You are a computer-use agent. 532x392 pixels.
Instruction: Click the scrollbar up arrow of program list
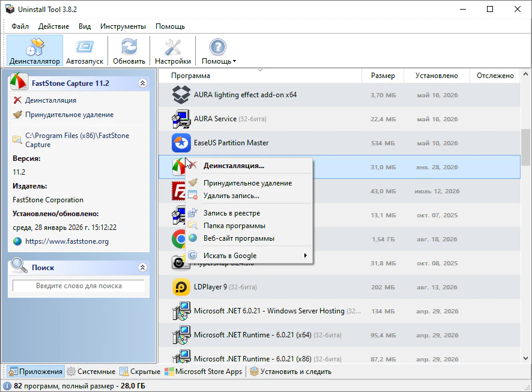(x=525, y=74)
